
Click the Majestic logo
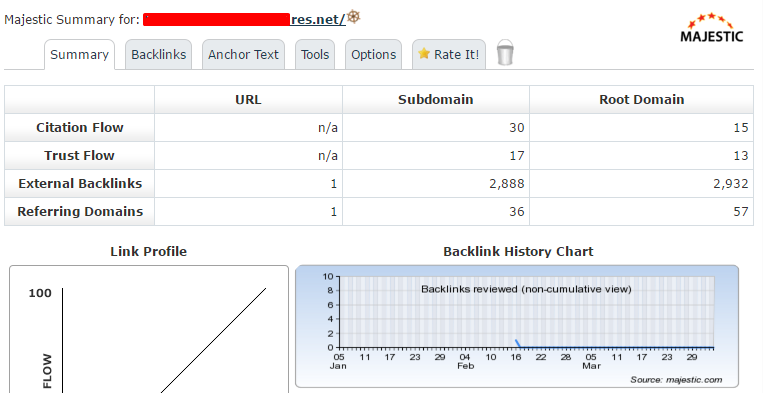711,28
